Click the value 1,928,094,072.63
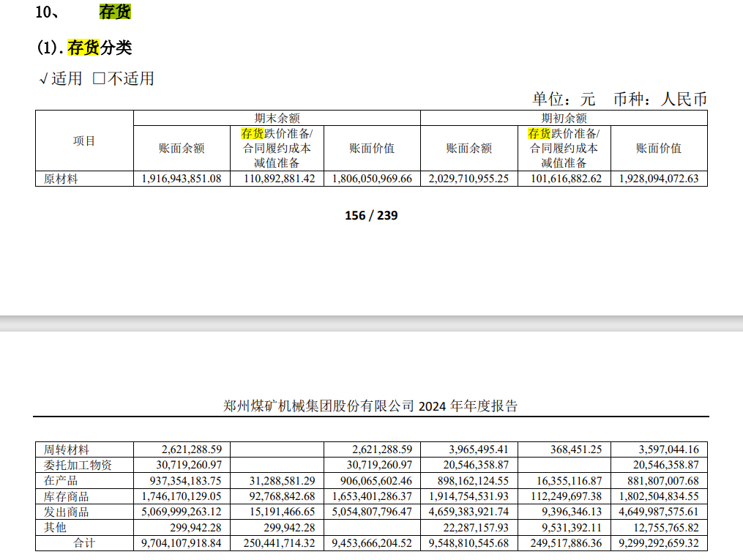743x560 pixels. 659,179
